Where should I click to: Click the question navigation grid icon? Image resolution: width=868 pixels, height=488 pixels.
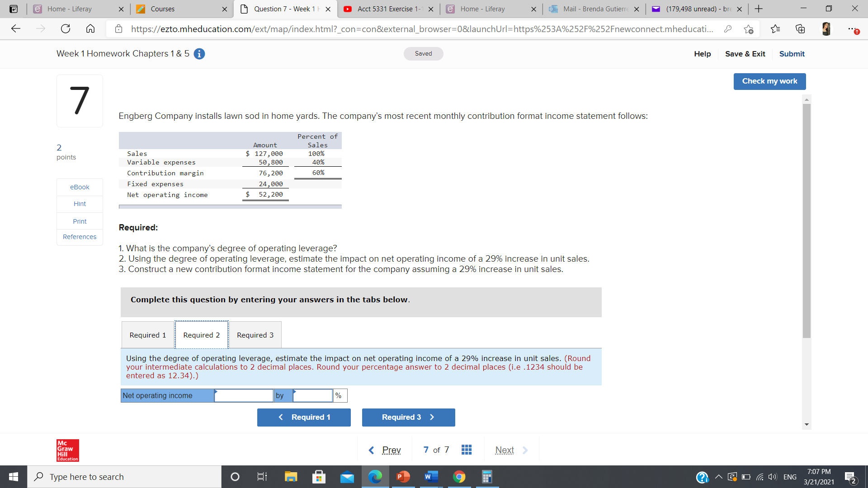(x=467, y=449)
